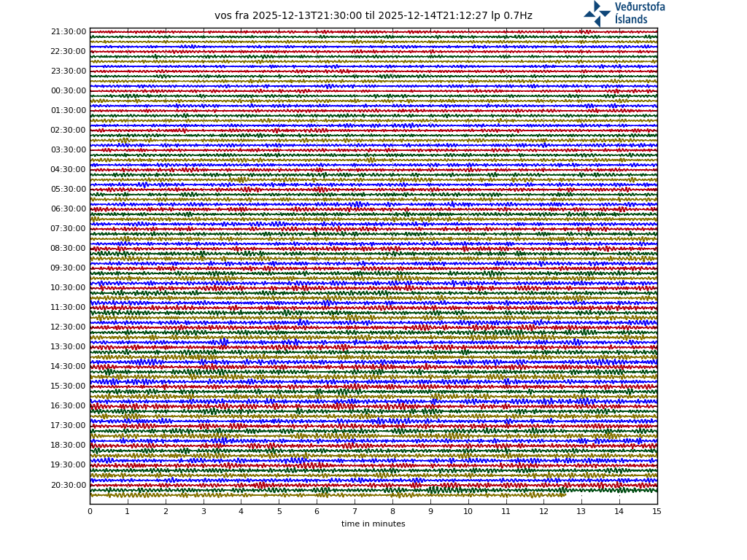The height and width of the screenshot is (560, 747).
Task: Click the 0 tick on the minutes axis
Action: pyautogui.click(x=90, y=512)
